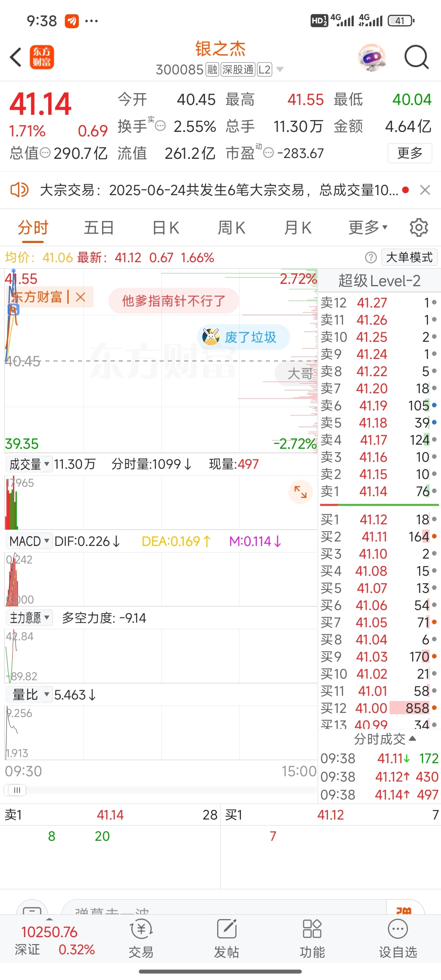Tap the info icon next to 换手
441x980 pixels.
(160, 126)
